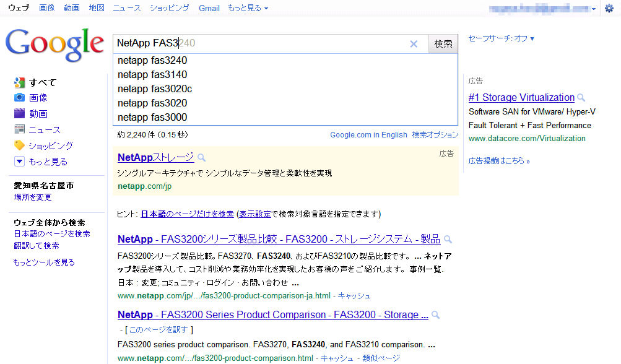
Task: Open netapp.com/jp ad URL
Action: [144, 186]
